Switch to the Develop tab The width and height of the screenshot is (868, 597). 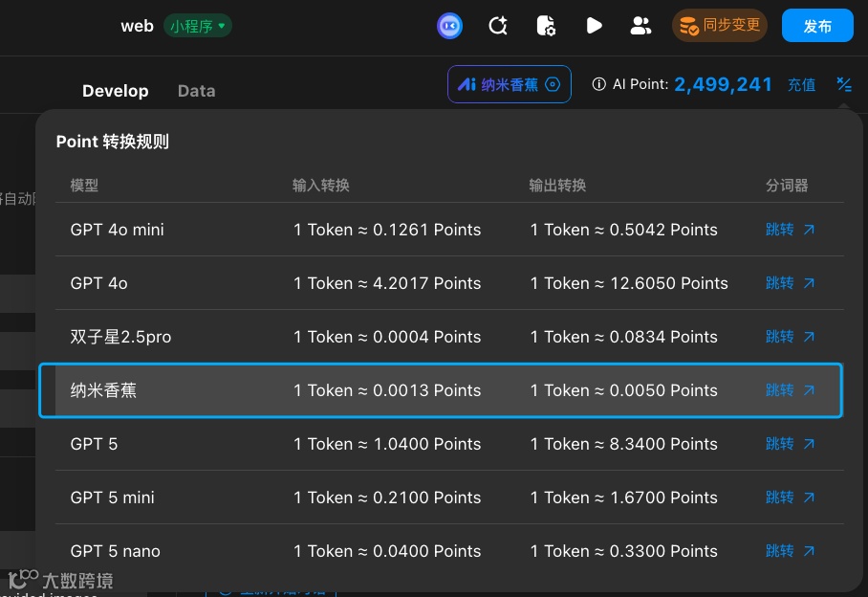tap(115, 91)
